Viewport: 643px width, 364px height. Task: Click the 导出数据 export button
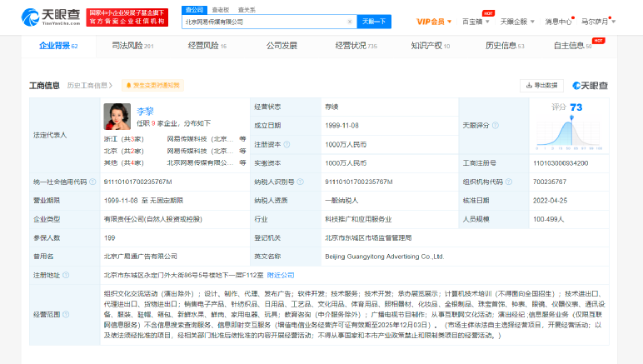[541, 85]
